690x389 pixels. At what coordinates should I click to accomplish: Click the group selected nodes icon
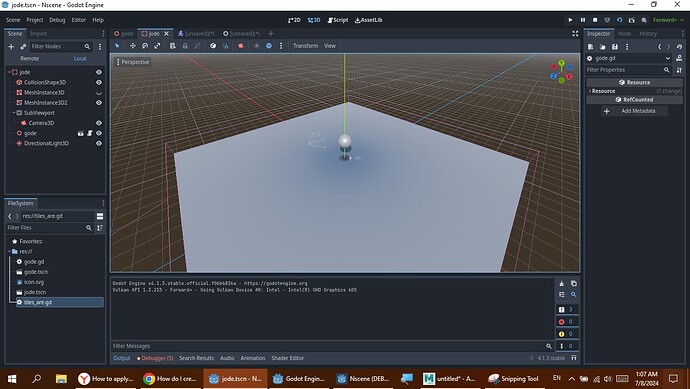point(197,46)
